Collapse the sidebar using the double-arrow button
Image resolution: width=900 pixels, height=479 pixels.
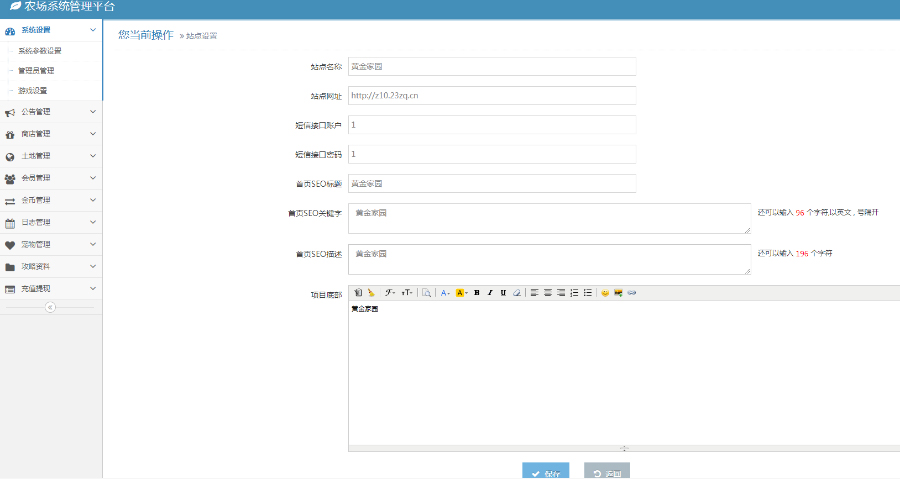pyautogui.click(x=50, y=308)
